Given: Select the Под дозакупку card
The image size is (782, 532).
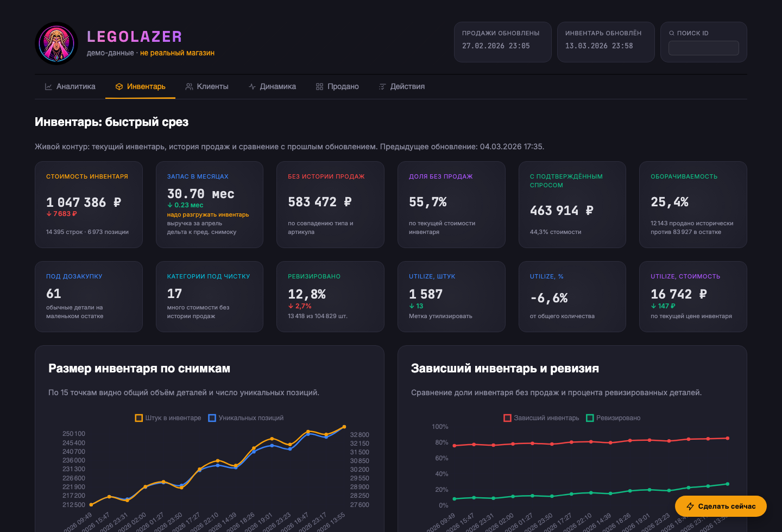Looking at the screenshot, I should 89,296.
